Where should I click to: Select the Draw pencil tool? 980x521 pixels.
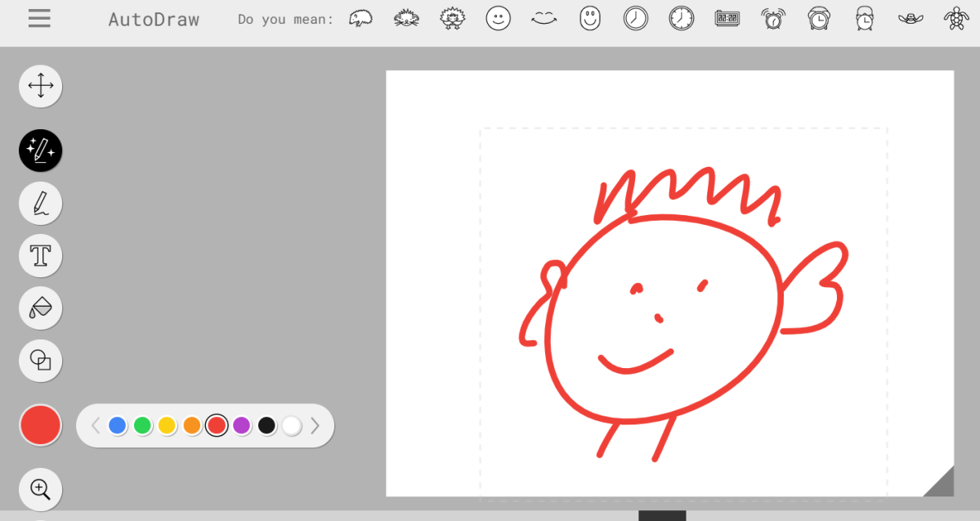[x=40, y=203]
